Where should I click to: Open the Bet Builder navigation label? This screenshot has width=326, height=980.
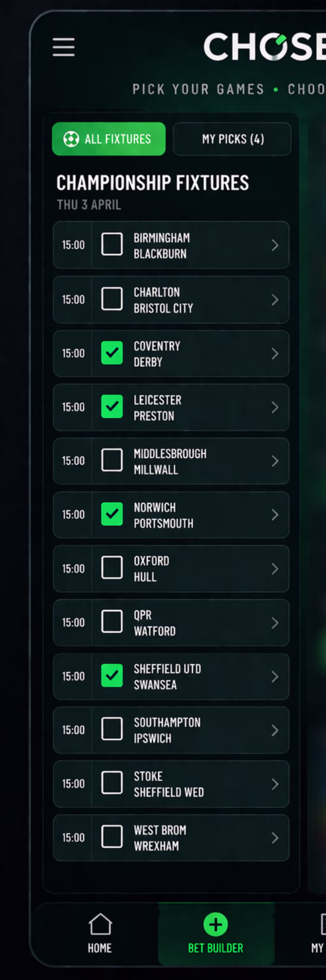[215, 948]
